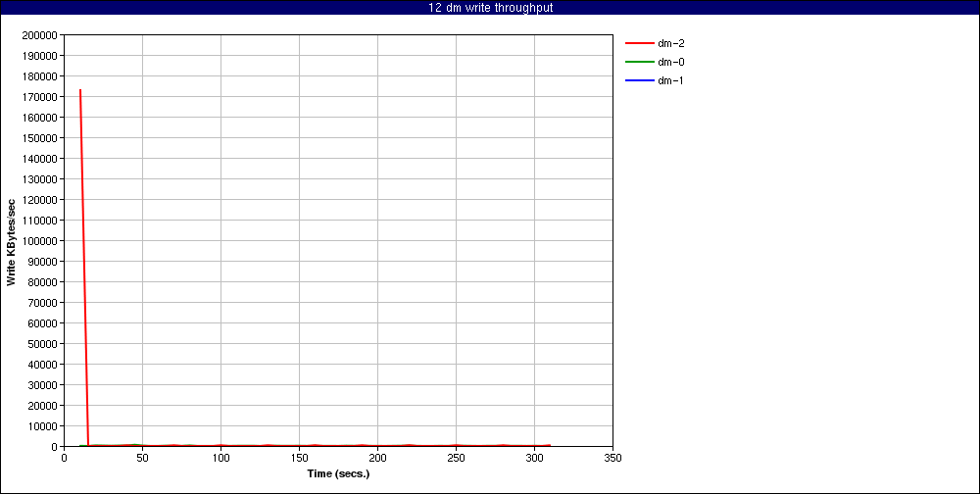This screenshot has width=980, height=494.
Task: Click the 250 tick on the time axis
Action: click(456, 457)
